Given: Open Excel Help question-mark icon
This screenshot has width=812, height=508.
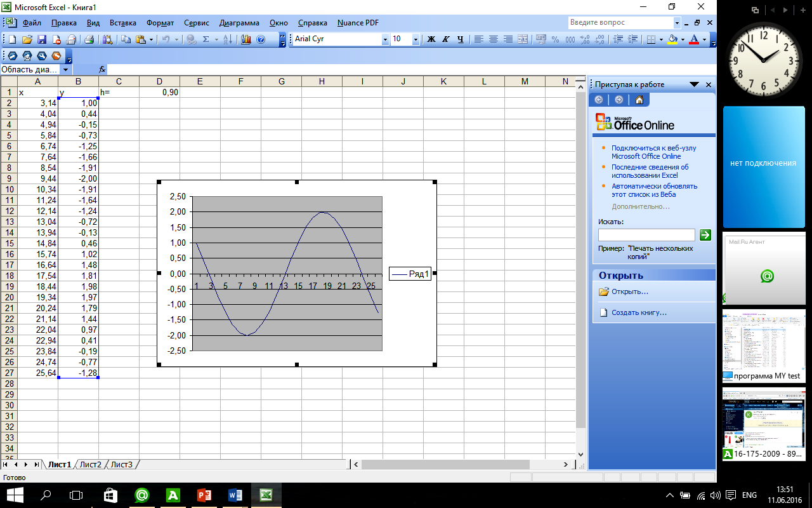Looking at the screenshot, I should 260,39.
